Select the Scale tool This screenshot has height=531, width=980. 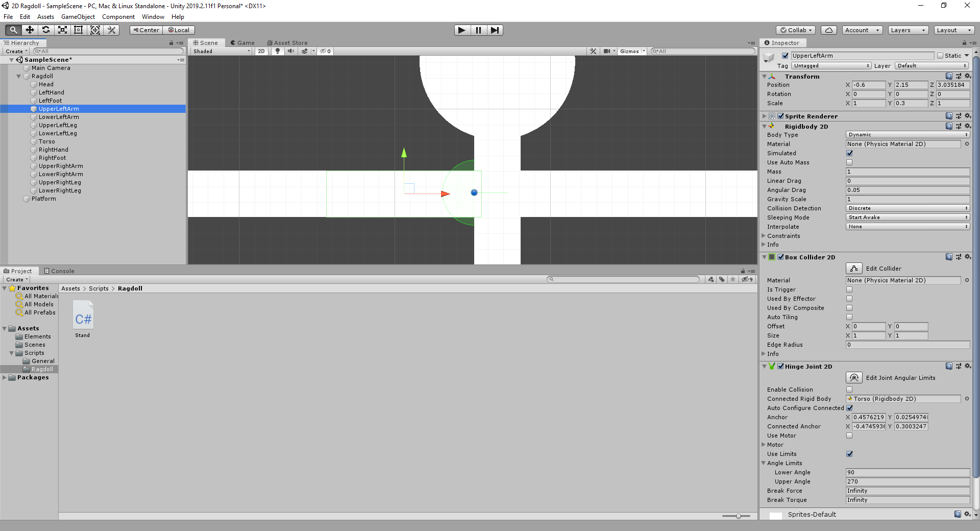click(62, 30)
